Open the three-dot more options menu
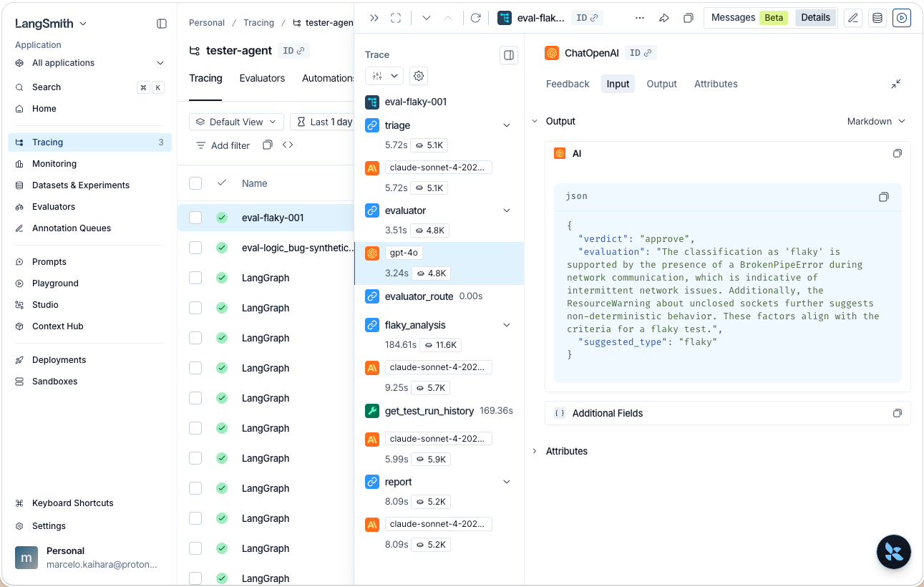This screenshot has height=587, width=924. pos(640,18)
